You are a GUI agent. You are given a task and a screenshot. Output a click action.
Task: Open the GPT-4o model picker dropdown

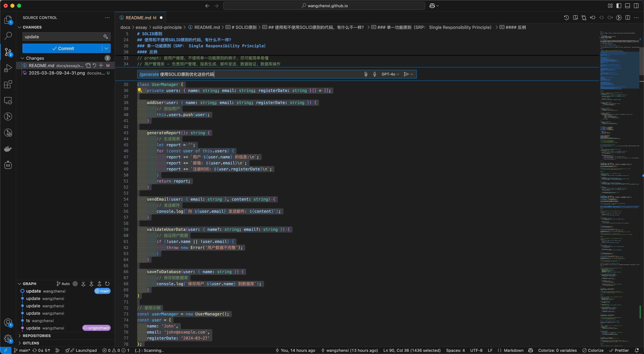(390, 74)
